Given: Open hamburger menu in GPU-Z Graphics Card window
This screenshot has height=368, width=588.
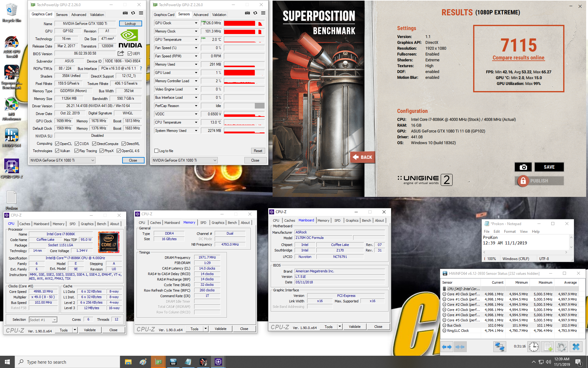Looking at the screenshot, I should pos(141,13).
